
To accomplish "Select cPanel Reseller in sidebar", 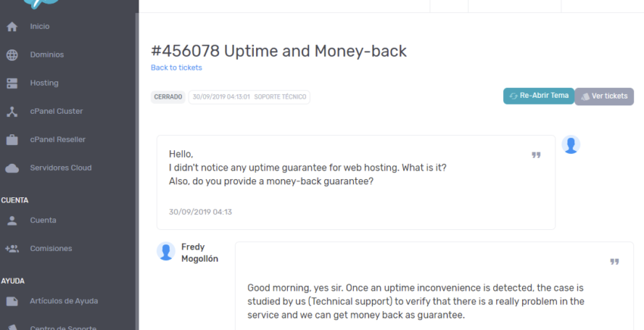I will 58,140.
